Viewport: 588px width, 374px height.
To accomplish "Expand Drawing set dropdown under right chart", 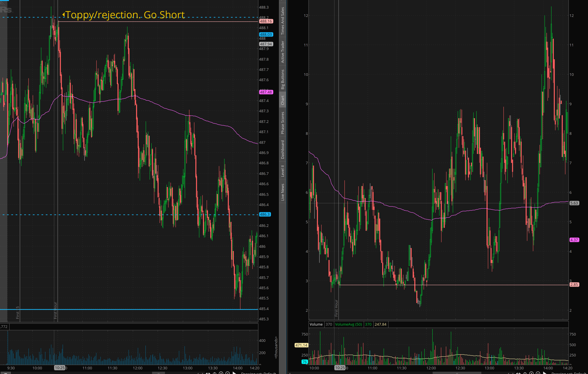I will pos(569,373).
